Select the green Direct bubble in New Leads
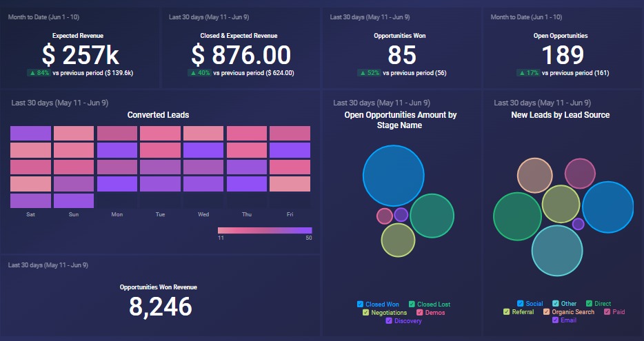This screenshot has height=341, width=644. click(518, 216)
